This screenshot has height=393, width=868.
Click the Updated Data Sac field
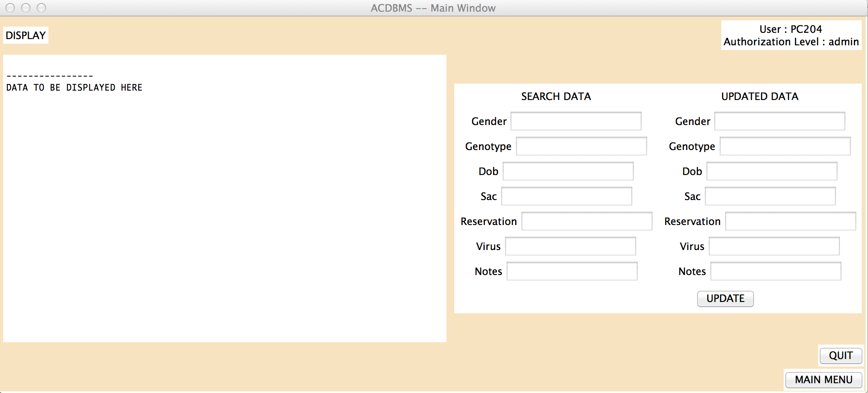[770, 196]
